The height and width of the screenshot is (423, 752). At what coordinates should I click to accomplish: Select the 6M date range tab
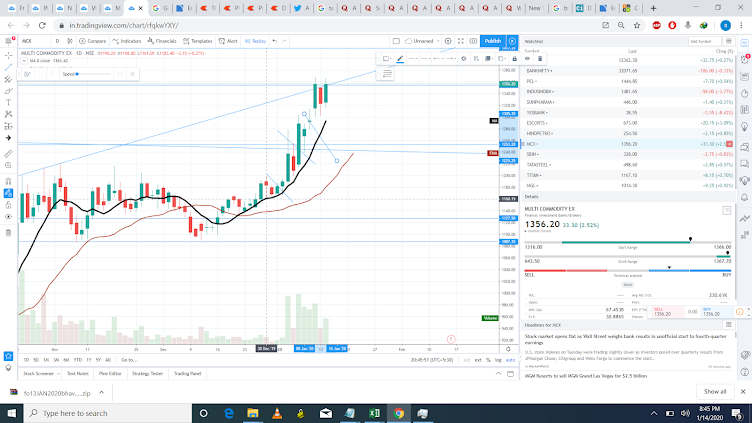66,360
